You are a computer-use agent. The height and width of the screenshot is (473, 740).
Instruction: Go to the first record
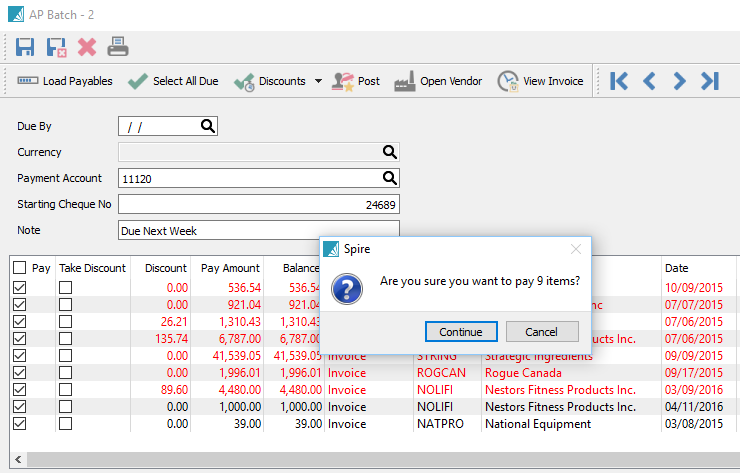coord(619,81)
